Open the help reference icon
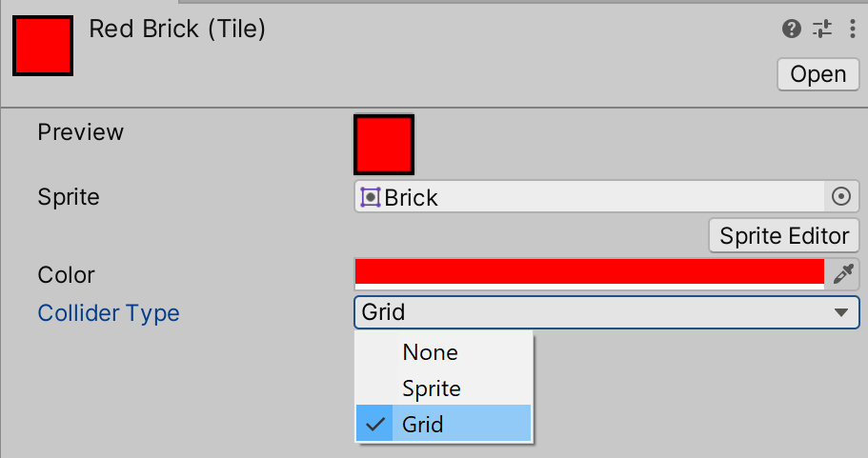 [791, 30]
